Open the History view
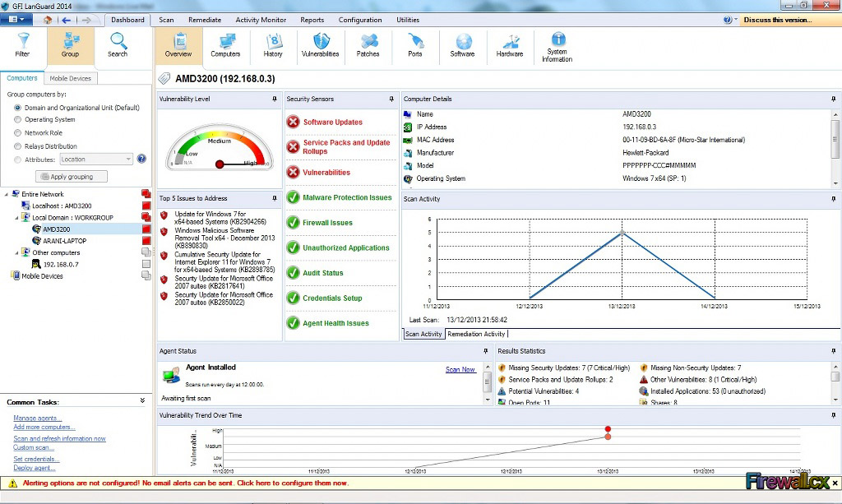 pos(273,45)
